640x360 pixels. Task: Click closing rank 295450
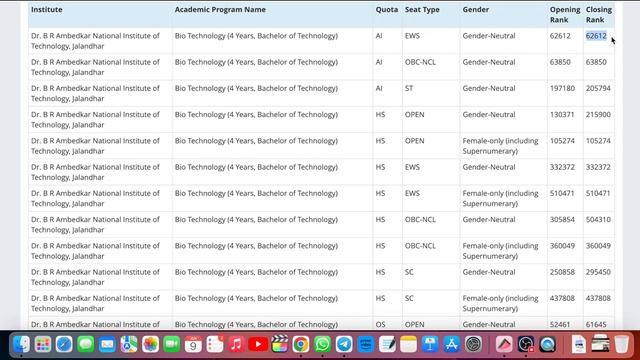[x=598, y=272]
